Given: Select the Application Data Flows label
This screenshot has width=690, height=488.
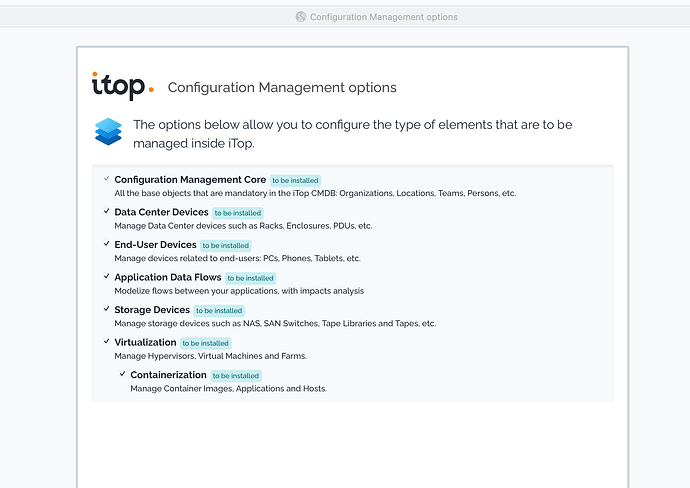Looking at the screenshot, I should tap(168, 277).
